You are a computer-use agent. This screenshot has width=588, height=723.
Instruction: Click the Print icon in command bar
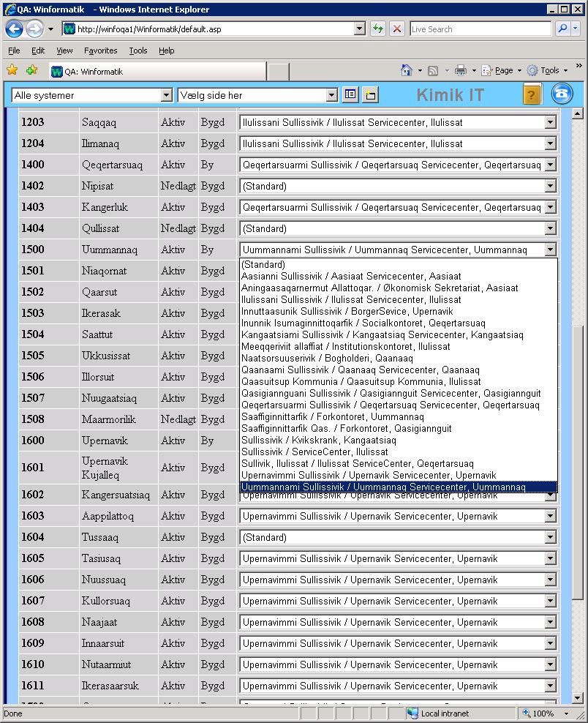(x=460, y=70)
